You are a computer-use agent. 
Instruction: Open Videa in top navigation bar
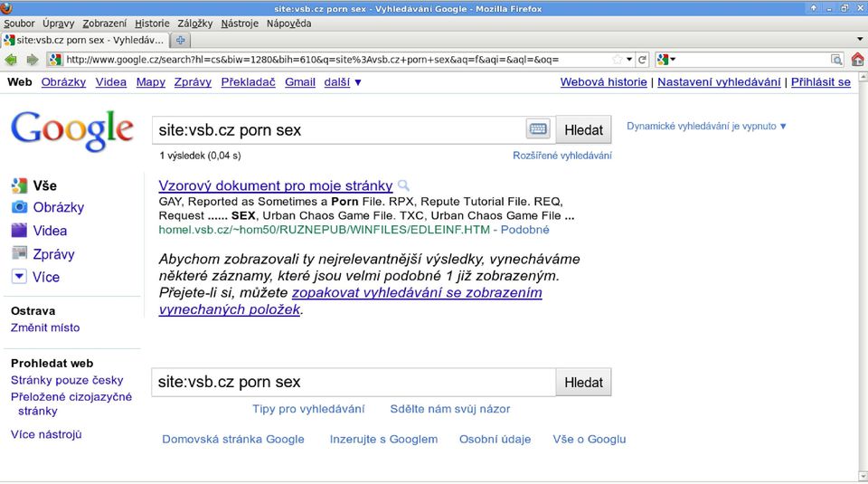pyautogui.click(x=110, y=82)
